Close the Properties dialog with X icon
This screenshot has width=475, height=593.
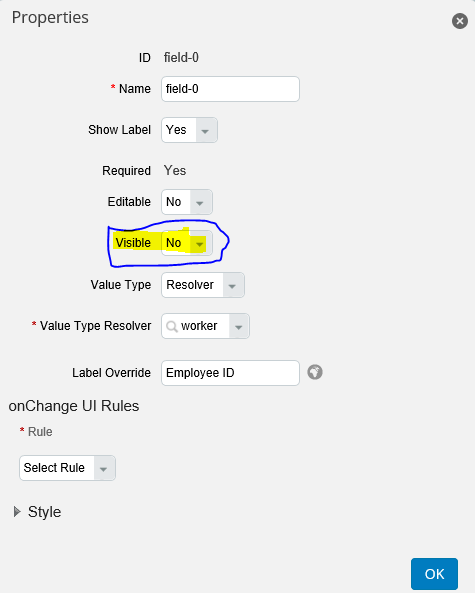(x=459, y=21)
